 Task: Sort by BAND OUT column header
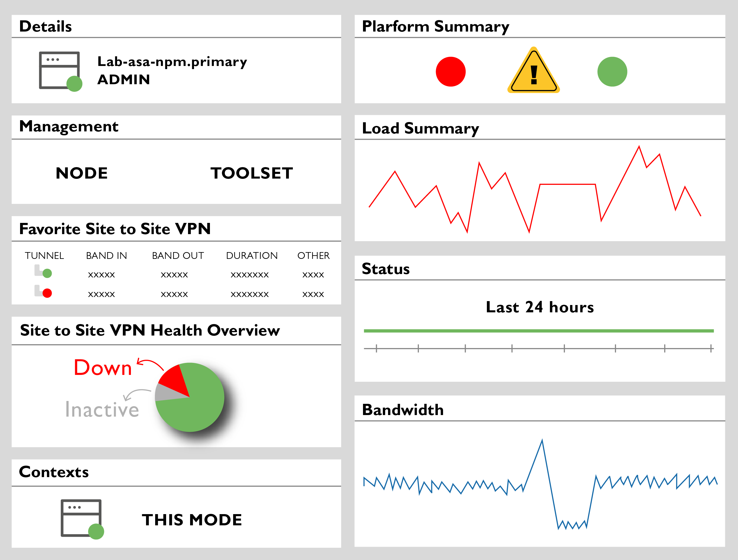178,255
